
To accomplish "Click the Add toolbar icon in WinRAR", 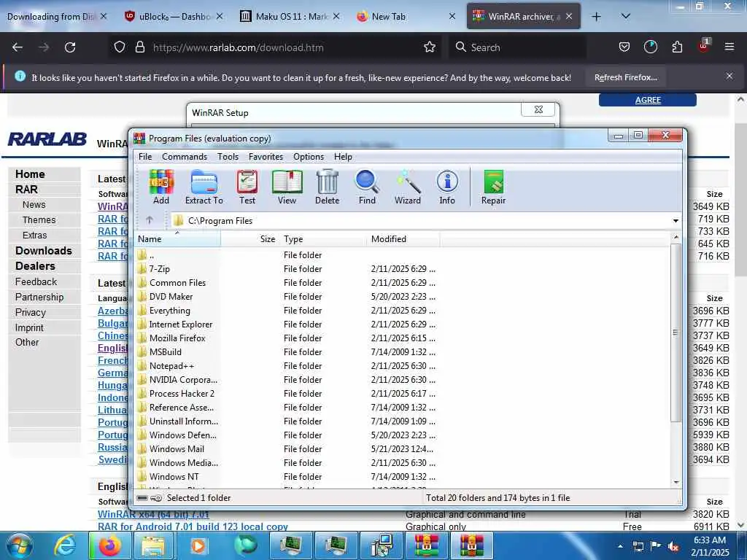I will click(x=161, y=187).
